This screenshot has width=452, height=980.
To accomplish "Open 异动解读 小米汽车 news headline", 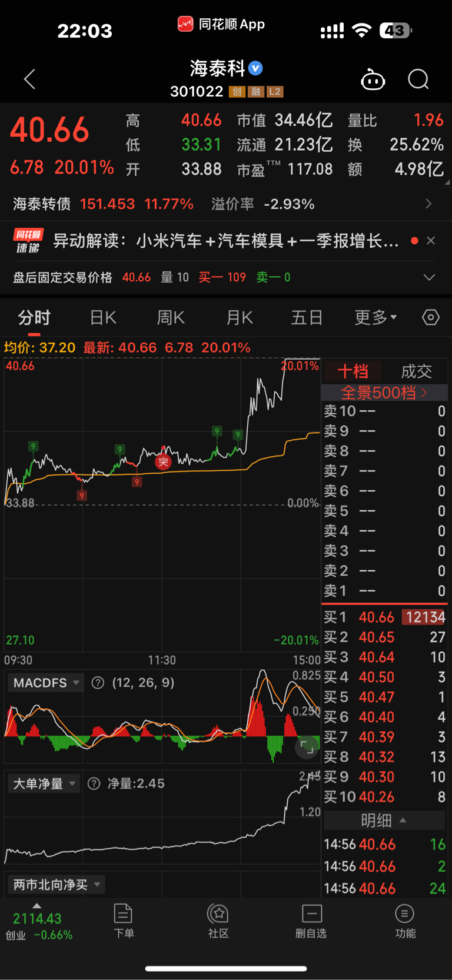I will tap(226, 241).
